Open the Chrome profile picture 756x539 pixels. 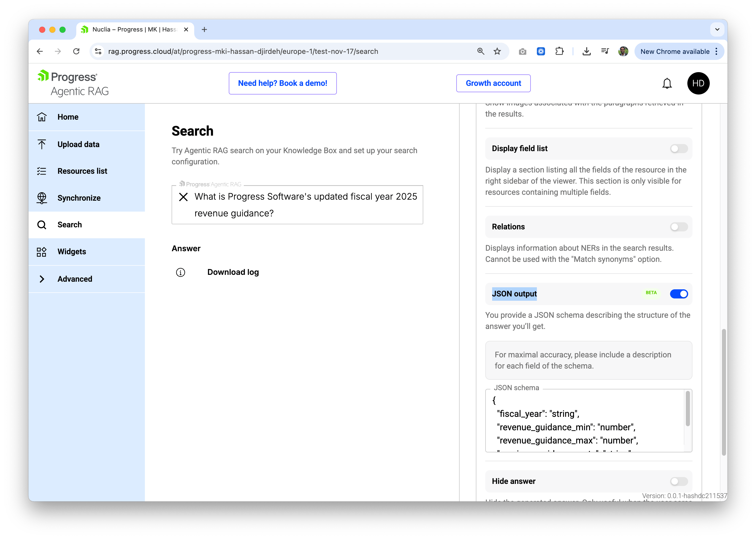click(623, 52)
